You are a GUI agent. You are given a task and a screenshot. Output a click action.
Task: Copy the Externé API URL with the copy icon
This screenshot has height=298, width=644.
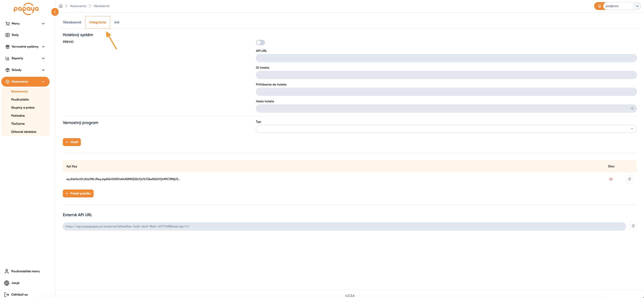[x=633, y=226]
